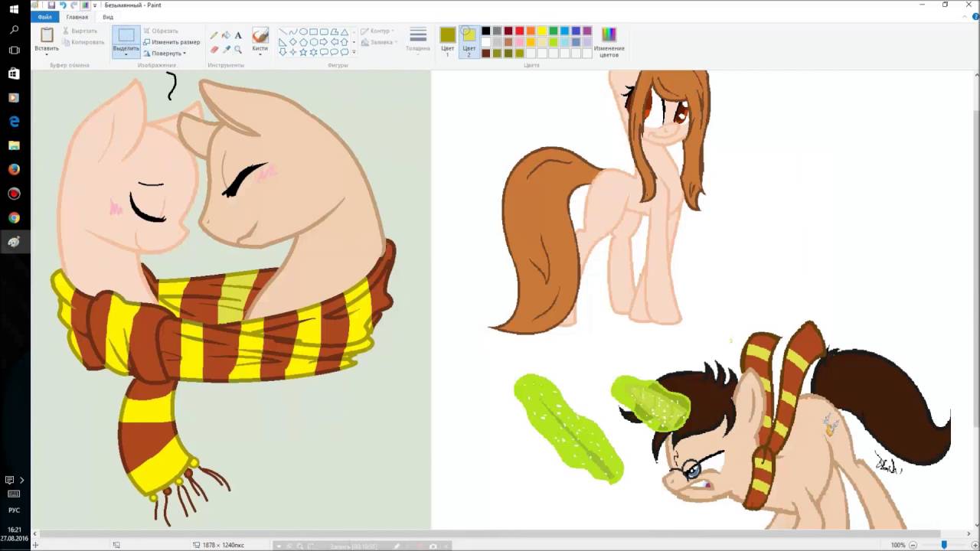The height and width of the screenshot is (551, 980).
Task: Click the Вставить paste clipboard icon
Action: [47, 34]
